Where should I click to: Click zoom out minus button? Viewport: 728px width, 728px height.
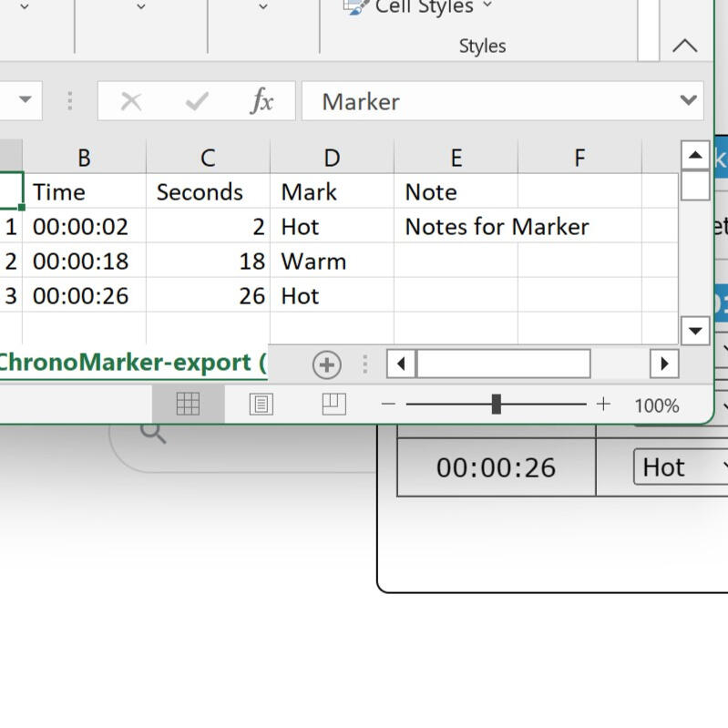point(388,405)
